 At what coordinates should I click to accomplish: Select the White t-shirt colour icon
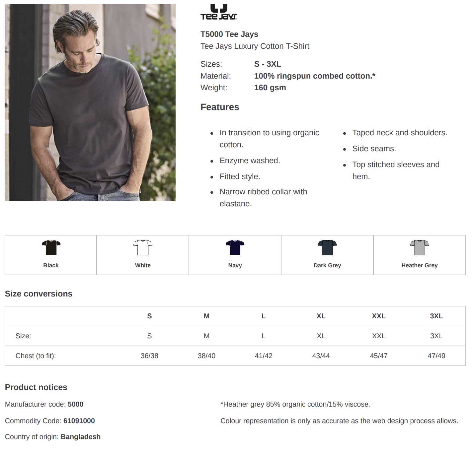pyautogui.click(x=143, y=247)
